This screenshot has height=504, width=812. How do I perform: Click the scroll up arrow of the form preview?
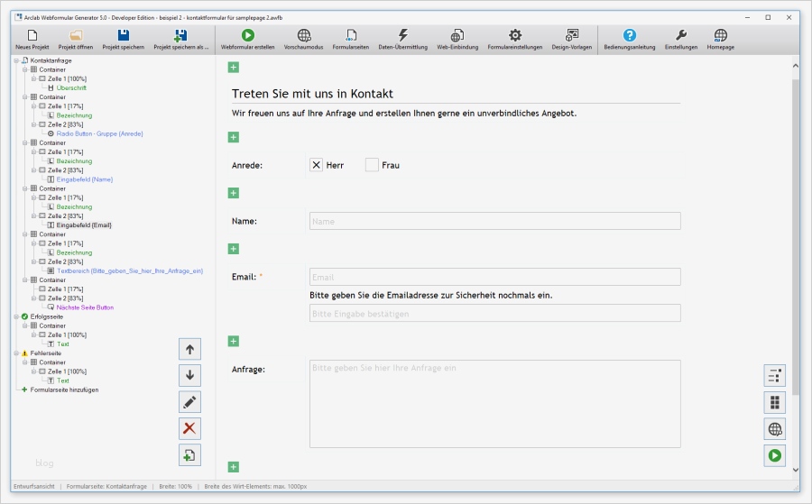pyautogui.click(x=796, y=66)
